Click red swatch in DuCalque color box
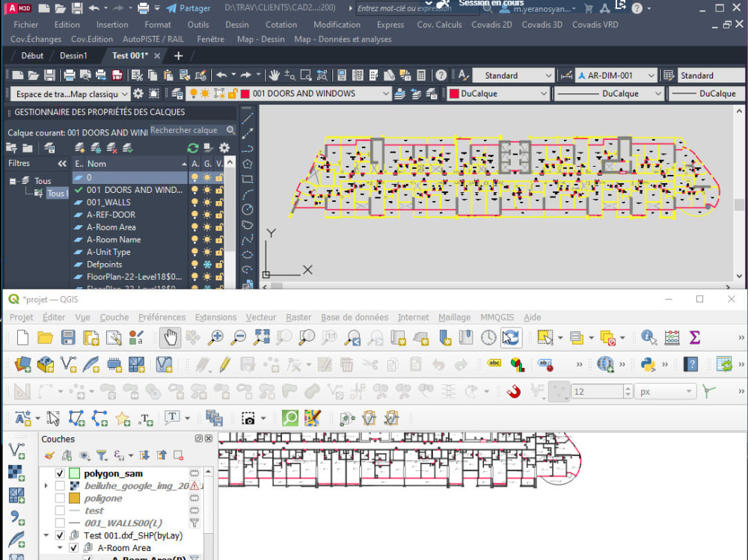The height and width of the screenshot is (560, 748). [x=454, y=94]
